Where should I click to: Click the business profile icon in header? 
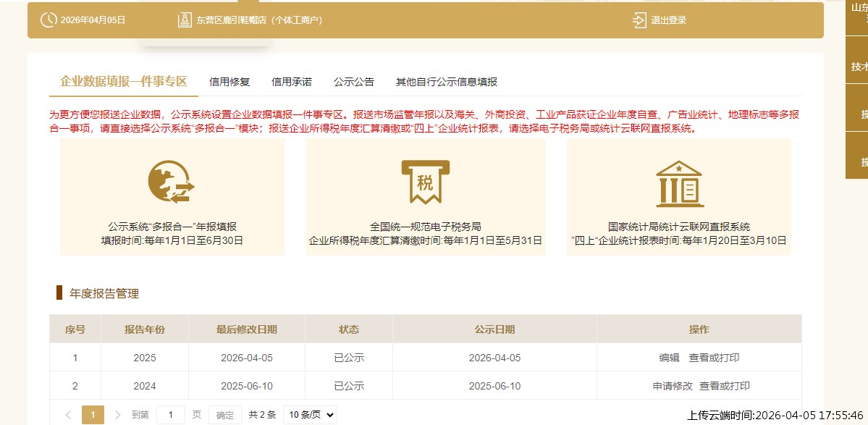(x=185, y=20)
